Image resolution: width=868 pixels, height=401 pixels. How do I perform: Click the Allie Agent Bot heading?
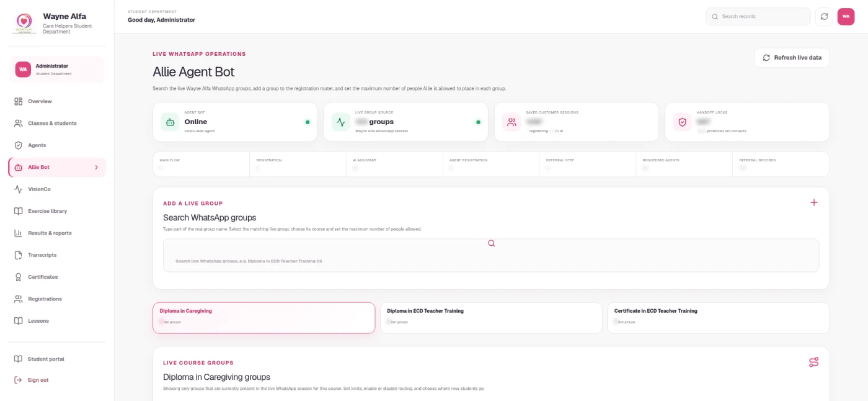(193, 72)
